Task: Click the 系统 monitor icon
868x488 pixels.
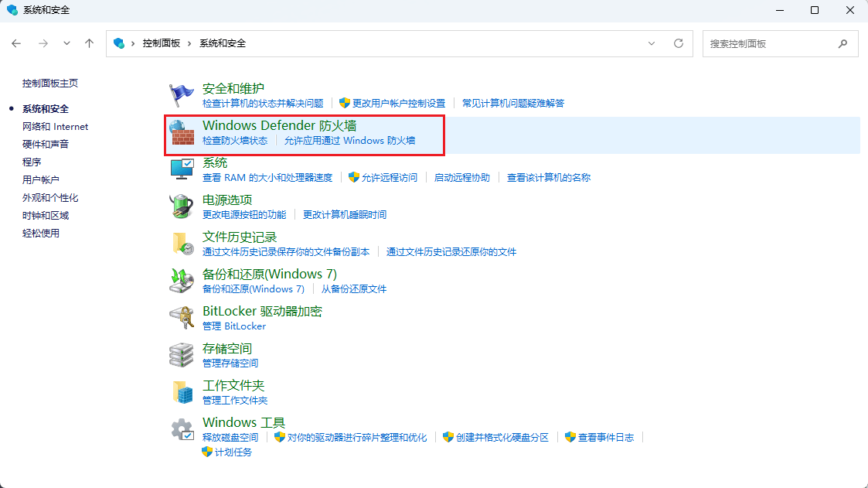Action: 182,169
